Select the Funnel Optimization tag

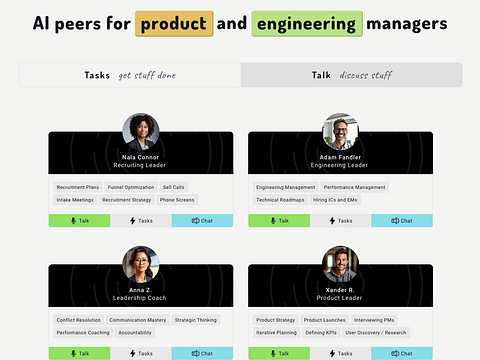[x=131, y=187]
